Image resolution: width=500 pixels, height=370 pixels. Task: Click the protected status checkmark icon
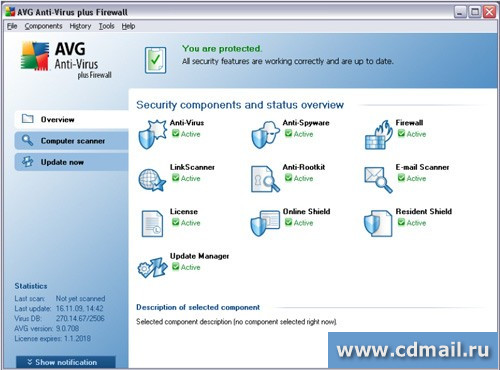coord(155,60)
